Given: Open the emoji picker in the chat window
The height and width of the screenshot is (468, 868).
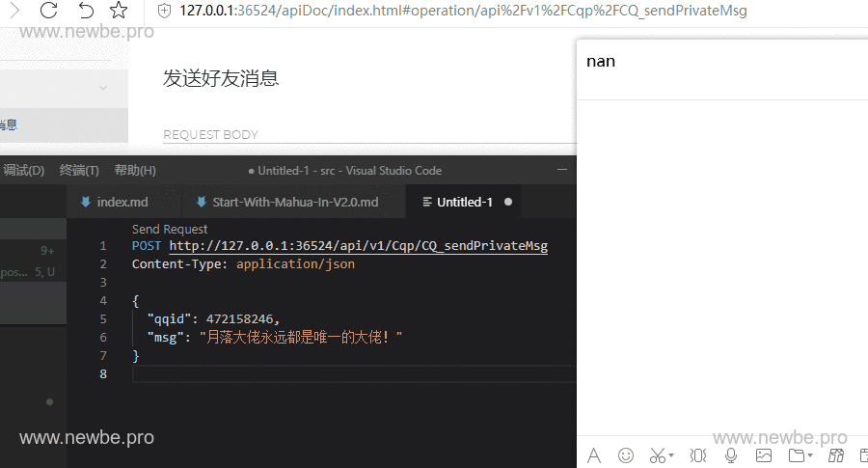Looking at the screenshot, I should pos(626,455).
